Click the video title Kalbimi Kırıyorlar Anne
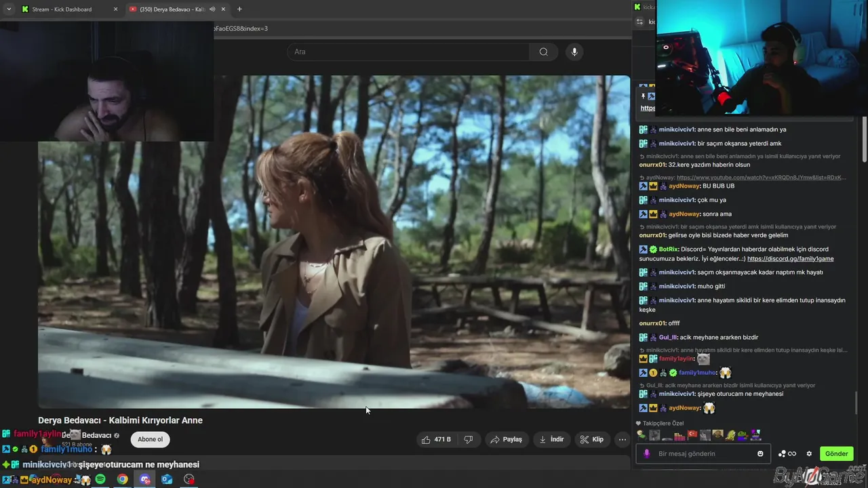 (120, 420)
